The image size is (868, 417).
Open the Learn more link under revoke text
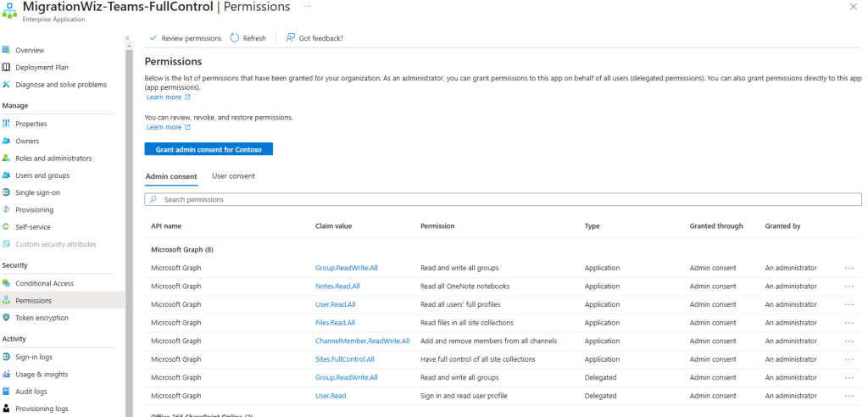coord(169,127)
